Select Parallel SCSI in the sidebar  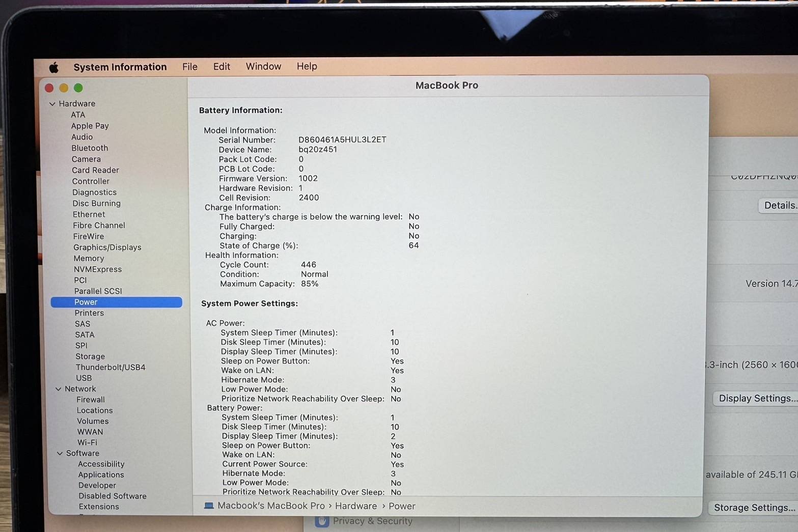[x=98, y=291]
